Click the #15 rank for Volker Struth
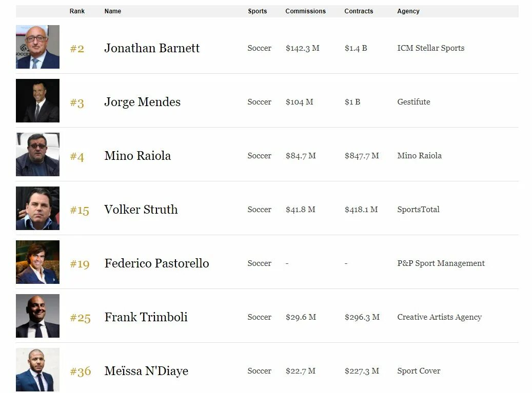Viewport: 532px width, 393px height. 80,211
